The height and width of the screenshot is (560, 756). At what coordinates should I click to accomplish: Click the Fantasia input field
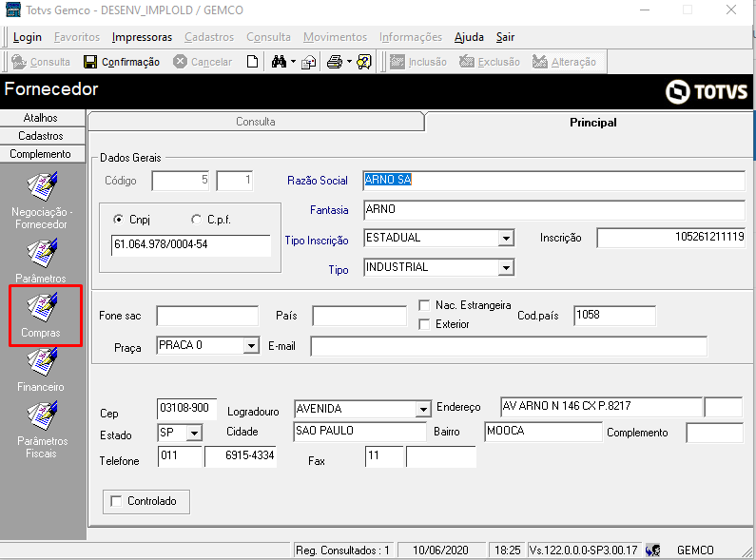[x=554, y=209]
